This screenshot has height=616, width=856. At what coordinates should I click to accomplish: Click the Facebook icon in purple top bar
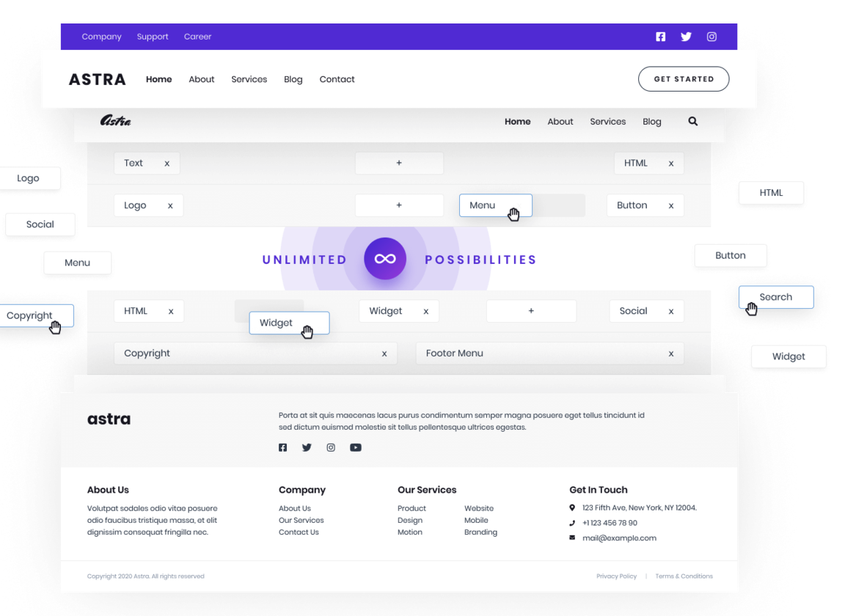click(660, 37)
